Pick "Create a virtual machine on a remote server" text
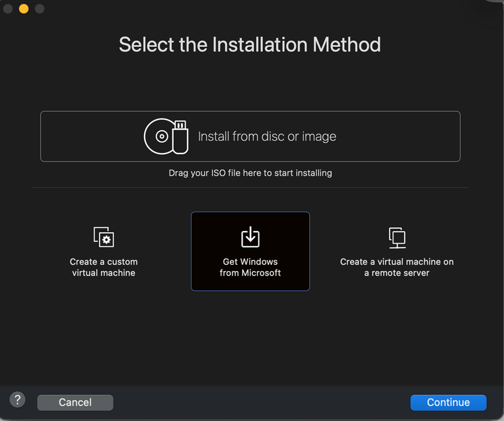 coord(397,267)
